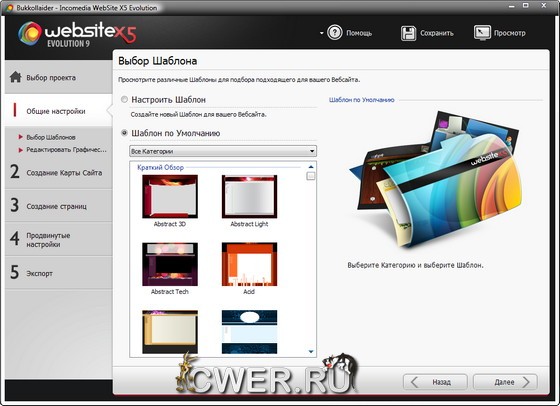
Task: Open Выбор Шаблонов sub-item
Action: pos(51,137)
